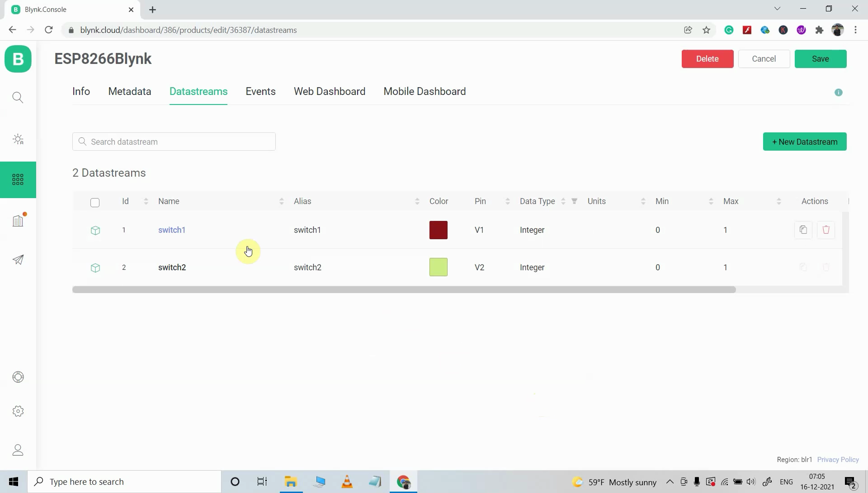Image resolution: width=868 pixels, height=493 pixels.
Task: Click the delete trash icon for switch1
Action: pos(826,230)
